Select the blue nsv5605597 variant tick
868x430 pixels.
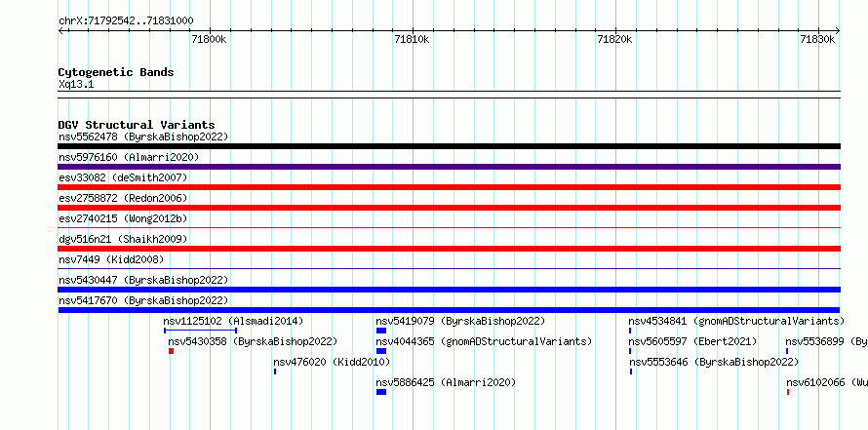pos(630,351)
